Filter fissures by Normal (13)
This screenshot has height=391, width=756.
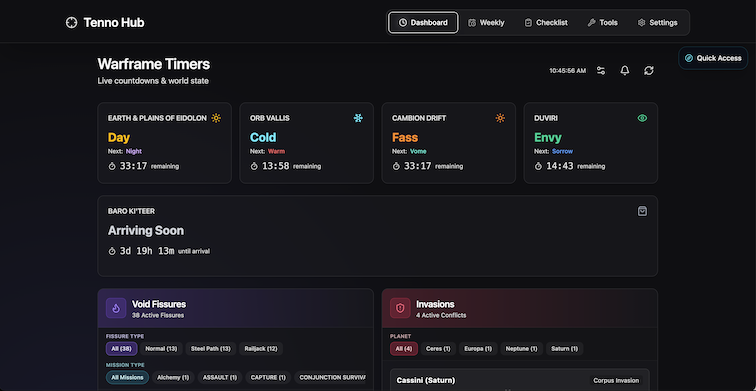[162, 349]
